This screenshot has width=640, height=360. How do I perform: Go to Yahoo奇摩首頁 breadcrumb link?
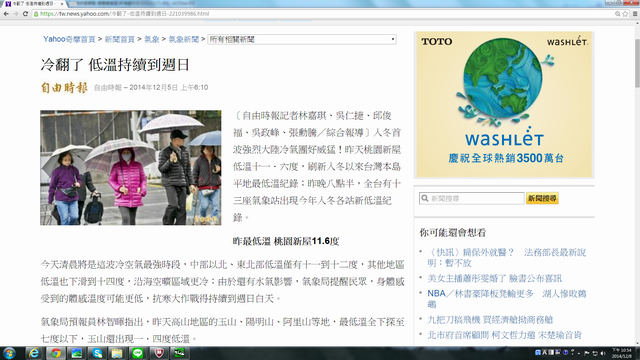coord(69,39)
